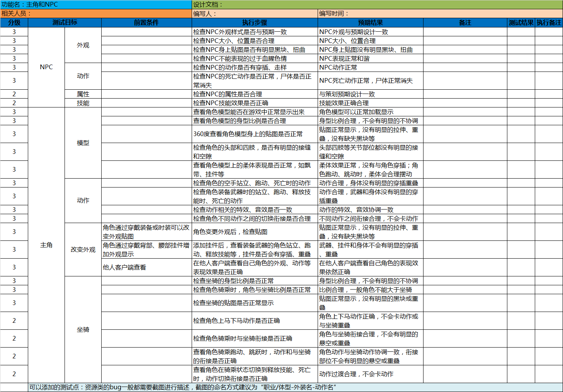Click the 执行步骤 column header
Screen dimensions: 563x392
[255, 22]
